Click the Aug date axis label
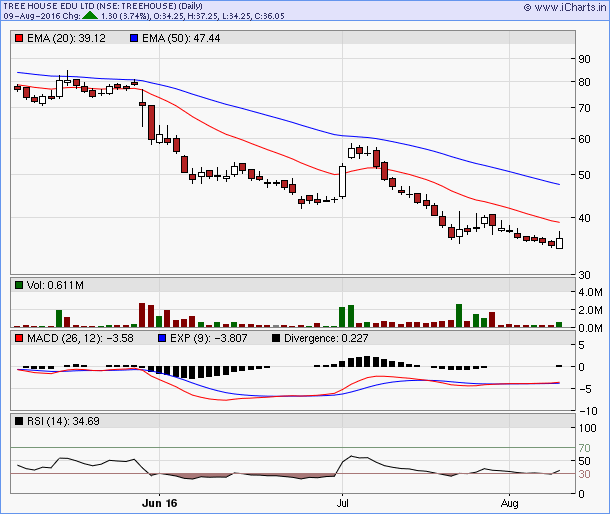This screenshot has height=514, width=610. click(x=509, y=503)
